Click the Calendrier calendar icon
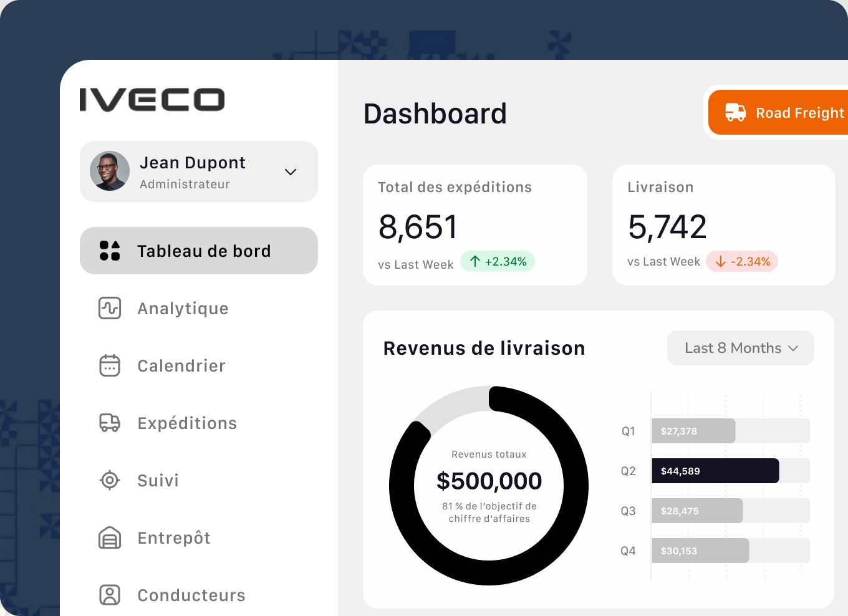The image size is (848, 616). 110,365
